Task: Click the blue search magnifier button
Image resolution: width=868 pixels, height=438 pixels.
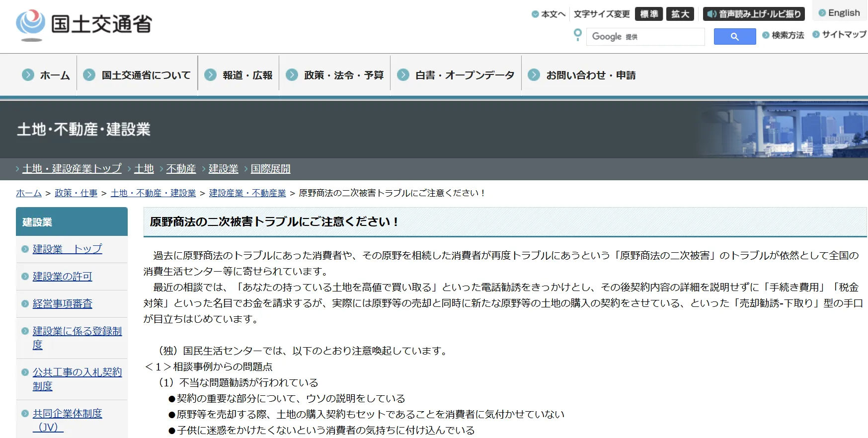Action: [x=734, y=37]
